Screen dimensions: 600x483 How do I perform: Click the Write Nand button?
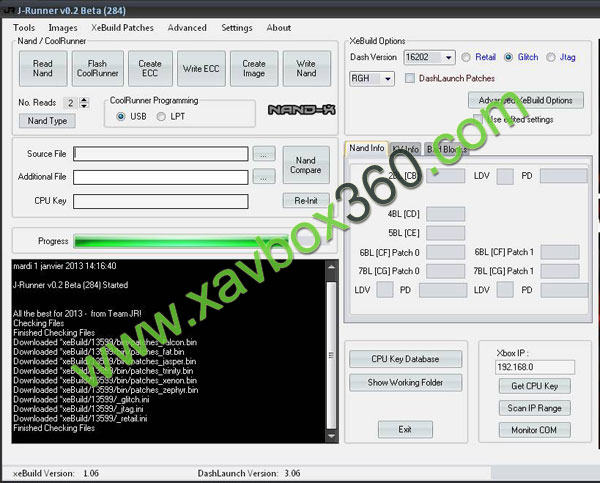click(x=306, y=69)
